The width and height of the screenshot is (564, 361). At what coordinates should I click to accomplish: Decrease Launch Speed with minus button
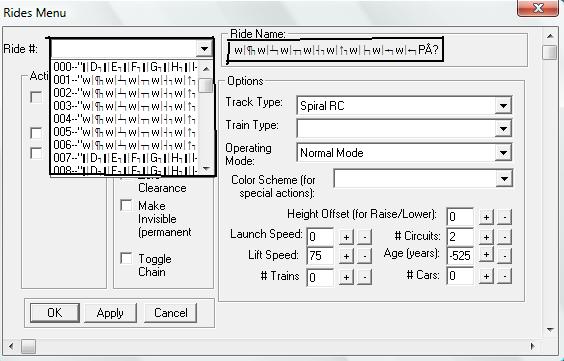coord(365,237)
